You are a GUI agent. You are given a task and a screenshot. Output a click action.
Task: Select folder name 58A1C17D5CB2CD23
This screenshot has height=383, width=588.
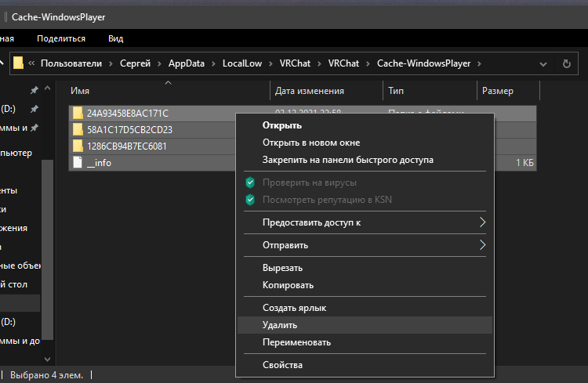(129, 130)
